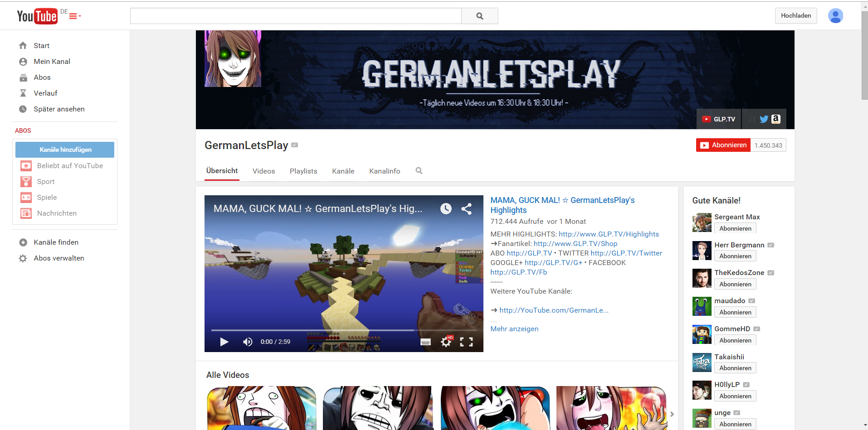Click the share icon on video player
The width and height of the screenshot is (868, 430).
pyautogui.click(x=466, y=208)
